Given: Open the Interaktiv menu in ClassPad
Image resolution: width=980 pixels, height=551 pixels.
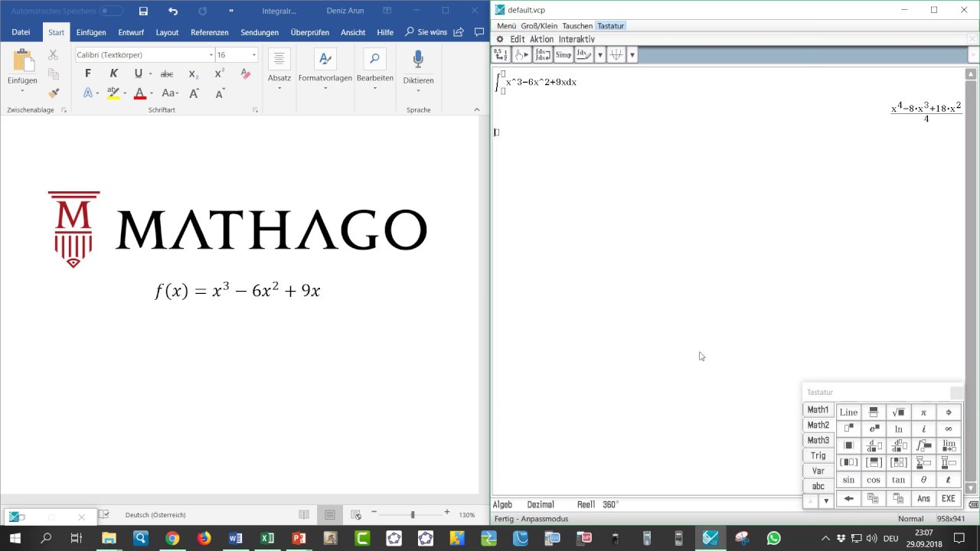Looking at the screenshot, I should (x=577, y=39).
